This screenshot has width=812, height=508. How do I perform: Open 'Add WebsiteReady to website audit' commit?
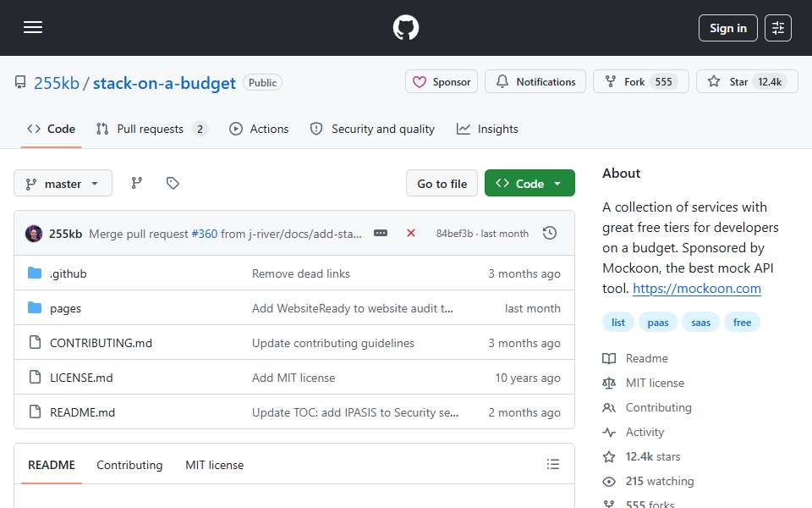click(352, 308)
